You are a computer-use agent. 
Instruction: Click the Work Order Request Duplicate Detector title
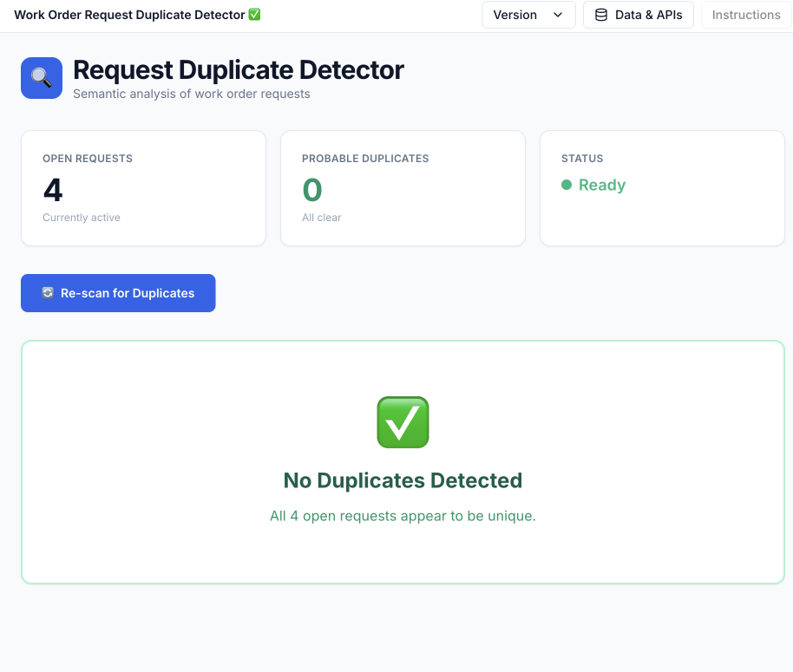[129, 15]
